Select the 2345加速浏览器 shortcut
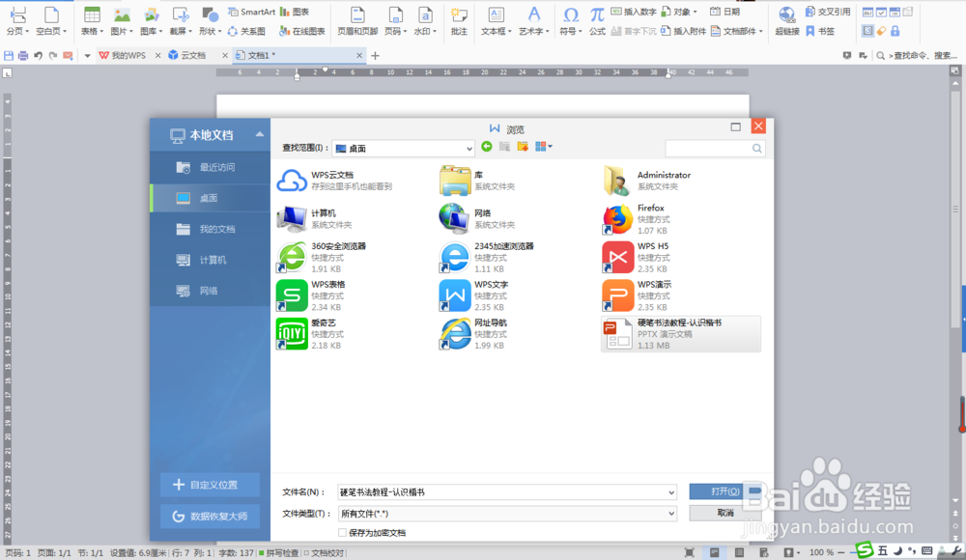This screenshot has height=560, width=966. (x=487, y=257)
